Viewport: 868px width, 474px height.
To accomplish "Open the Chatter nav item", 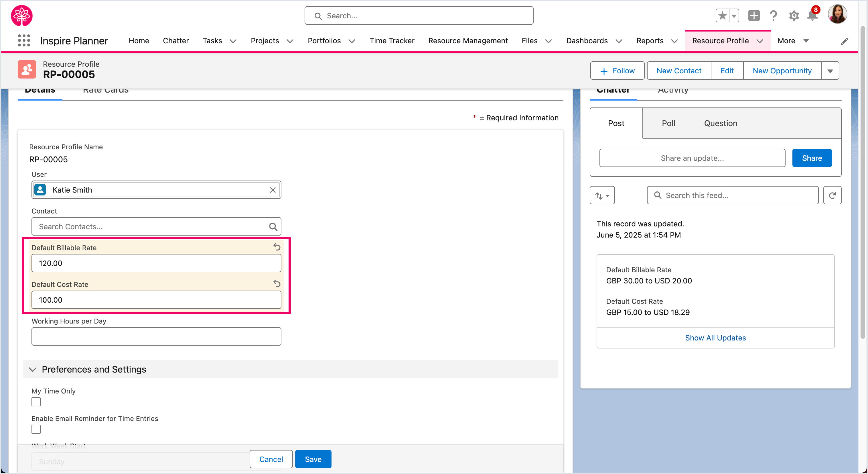I will point(175,41).
